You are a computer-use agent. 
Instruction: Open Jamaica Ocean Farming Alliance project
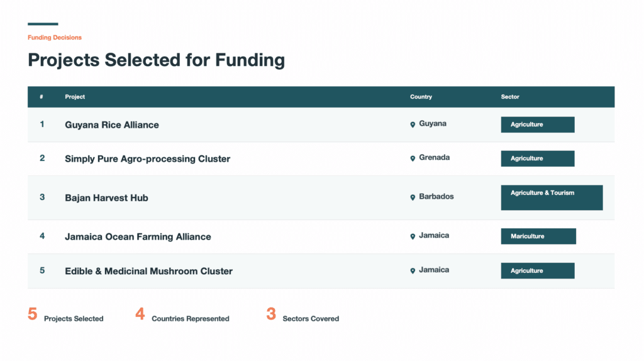click(138, 237)
